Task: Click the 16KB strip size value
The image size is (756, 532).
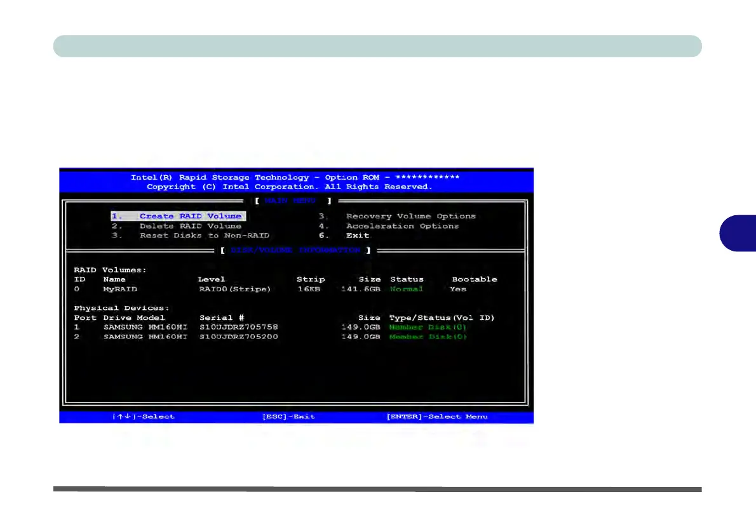Action: [x=309, y=289]
